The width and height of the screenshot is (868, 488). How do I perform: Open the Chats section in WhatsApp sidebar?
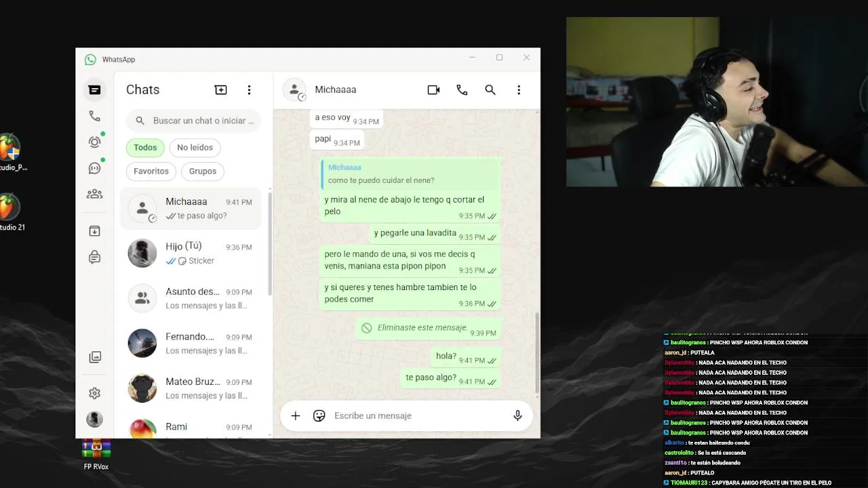(x=94, y=89)
